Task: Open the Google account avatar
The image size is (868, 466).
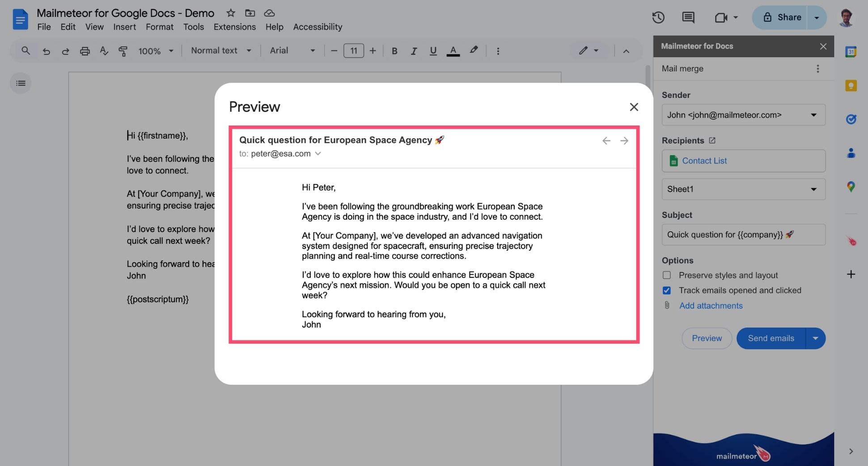Action: click(846, 17)
